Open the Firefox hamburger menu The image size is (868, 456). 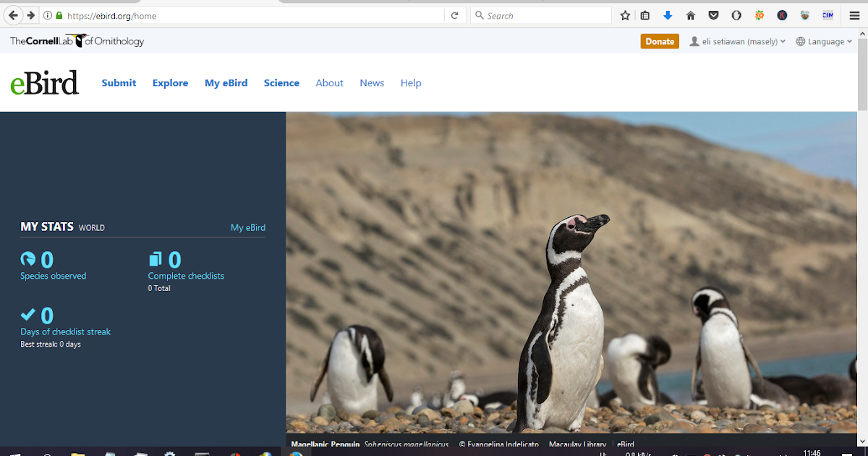coord(854,14)
